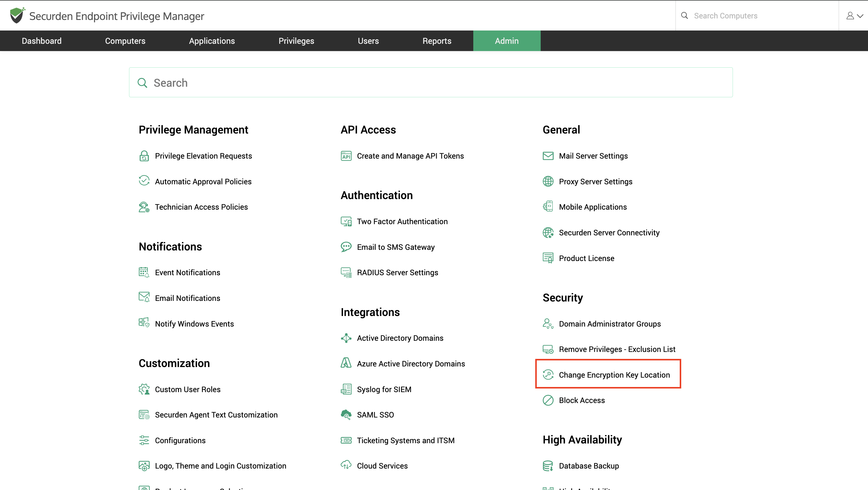Image resolution: width=868 pixels, height=490 pixels.
Task: Click the Securden shield logo
Action: (17, 15)
